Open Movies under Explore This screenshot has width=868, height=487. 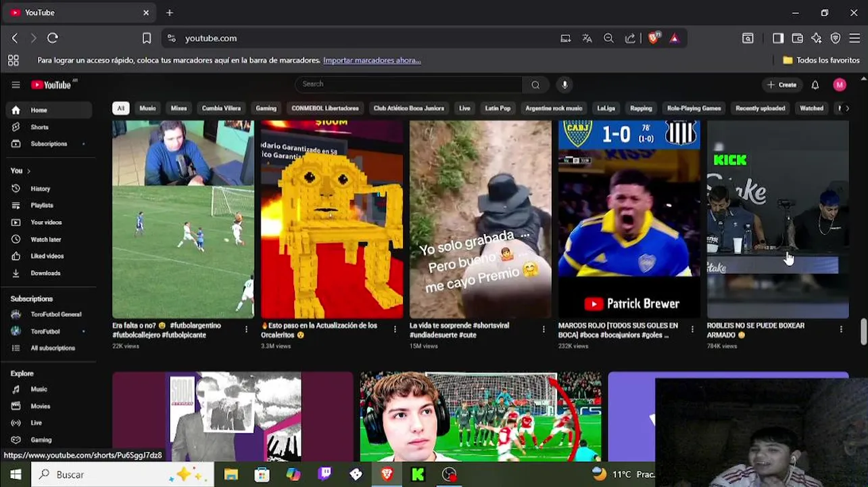tap(48, 407)
